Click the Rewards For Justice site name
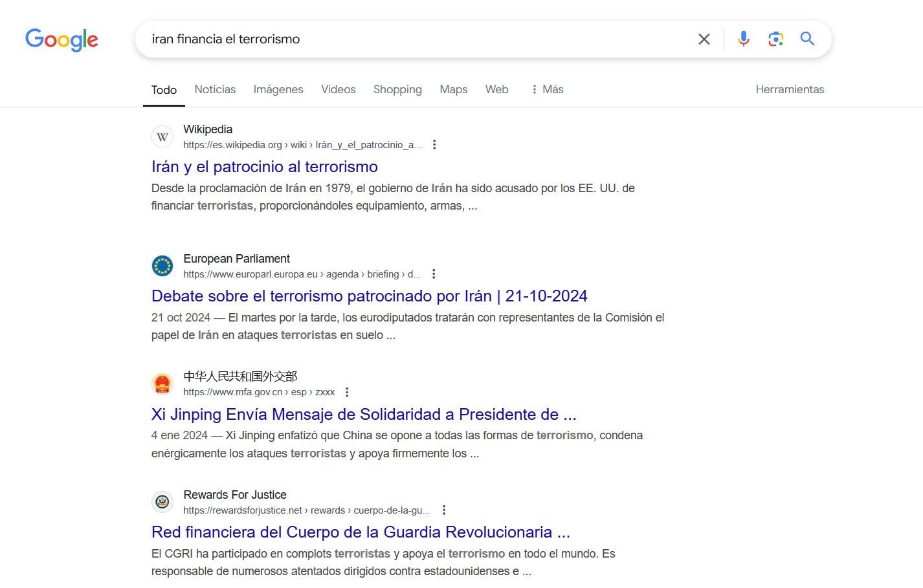Image resolution: width=923 pixels, height=588 pixels. point(235,495)
